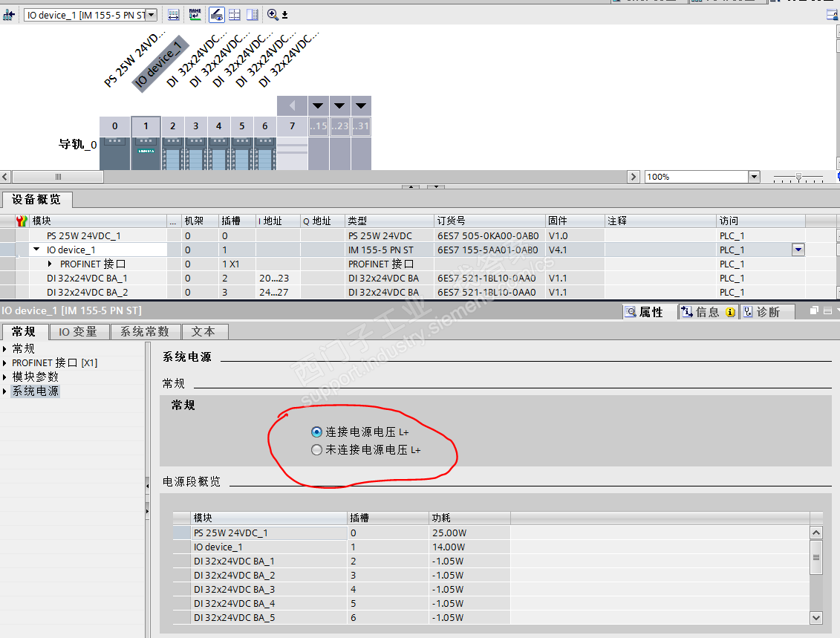The height and width of the screenshot is (638, 840).
Task: Expand the slot ..31 group arrow
Action: (361, 105)
